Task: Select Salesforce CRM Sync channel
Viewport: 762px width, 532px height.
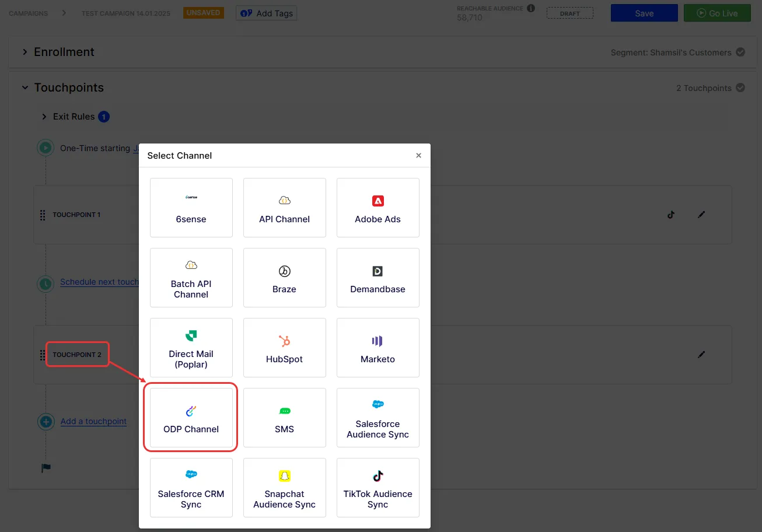Action: coord(191,488)
